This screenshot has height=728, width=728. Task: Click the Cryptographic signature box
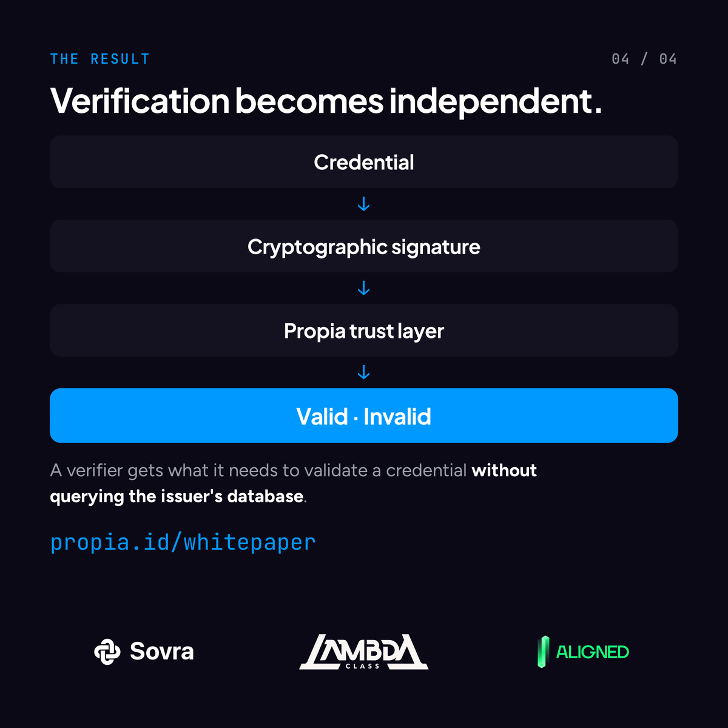click(x=364, y=246)
